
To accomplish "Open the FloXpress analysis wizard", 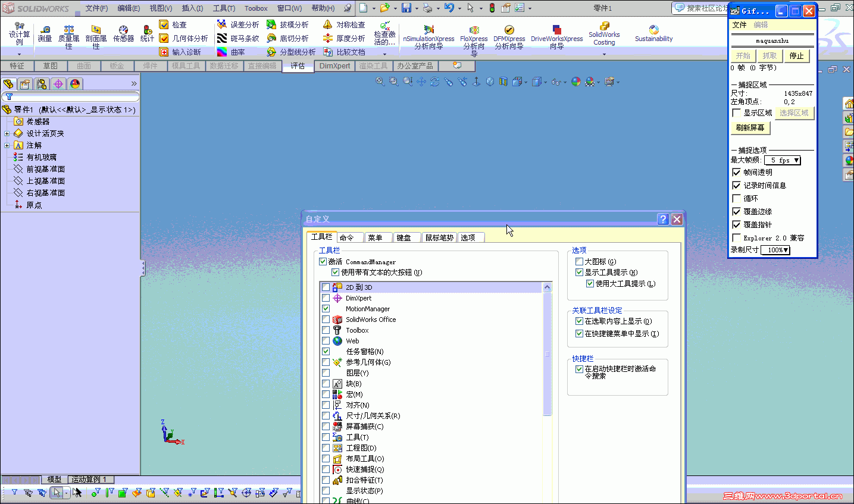I will (x=474, y=40).
